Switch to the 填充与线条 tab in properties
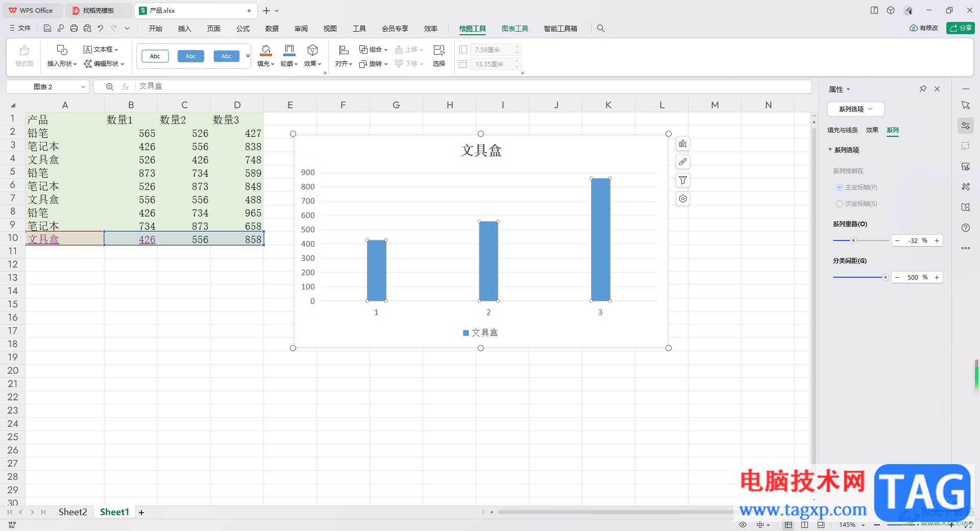Image resolution: width=980 pixels, height=531 pixels. pyautogui.click(x=843, y=130)
